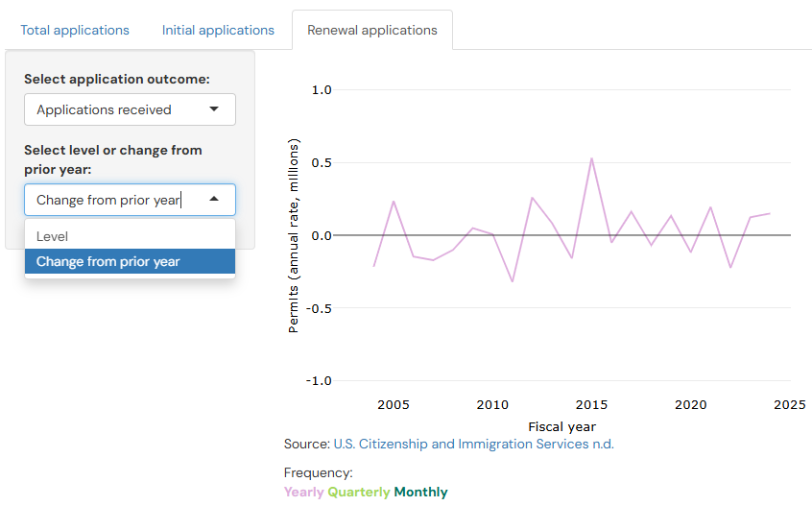Open the Applications received dropdown
Image resolution: width=812 pixels, height=506 pixels.
pos(130,109)
